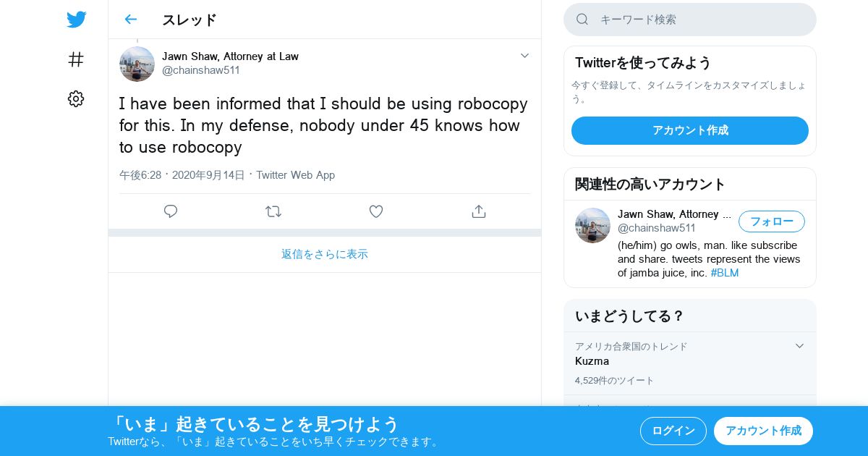
Task: Expand the Kuzma trend options chevron
Action: (799, 346)
